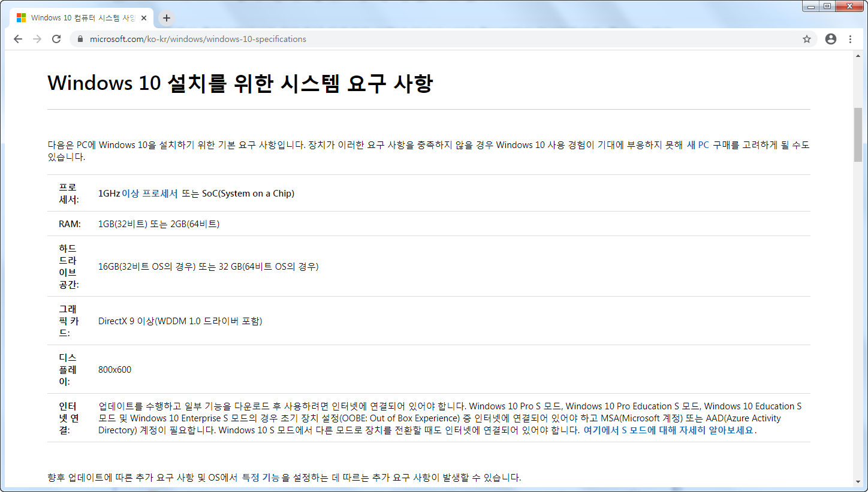Click the 디스플레이: row label
Screen dimensions: 868x492
(68, 369)
